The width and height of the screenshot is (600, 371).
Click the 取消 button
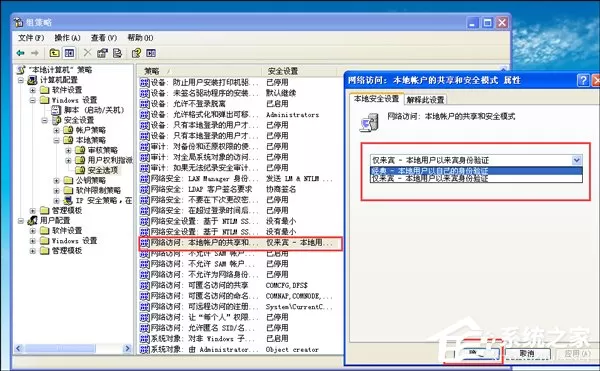click(x=527, y=354)
